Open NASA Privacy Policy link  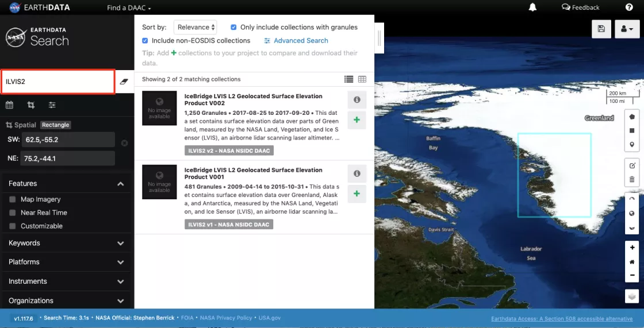click(x=226, y=318)
